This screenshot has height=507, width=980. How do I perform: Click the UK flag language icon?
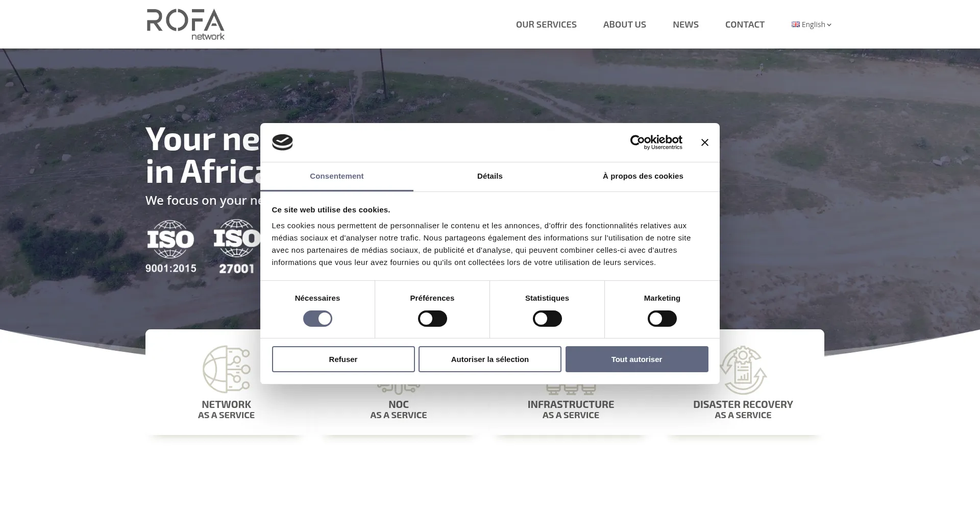(795, 25)
